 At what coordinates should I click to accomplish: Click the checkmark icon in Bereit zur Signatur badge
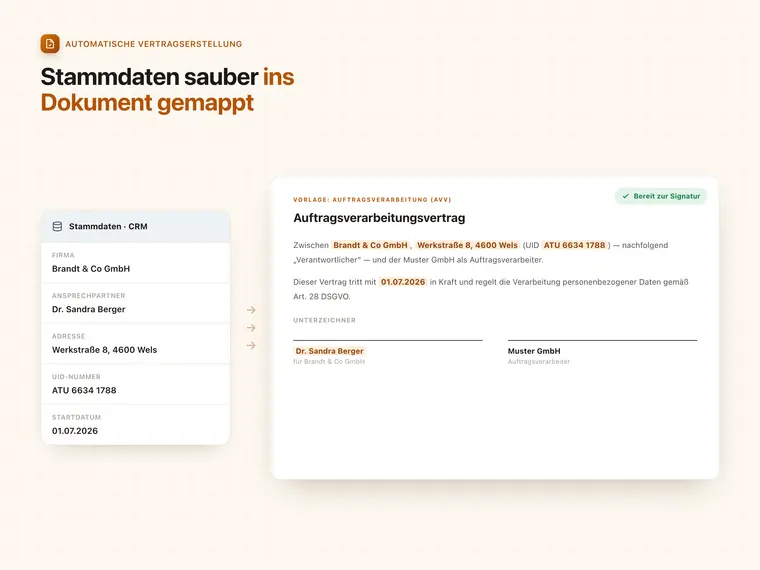[x=626, y=196]
